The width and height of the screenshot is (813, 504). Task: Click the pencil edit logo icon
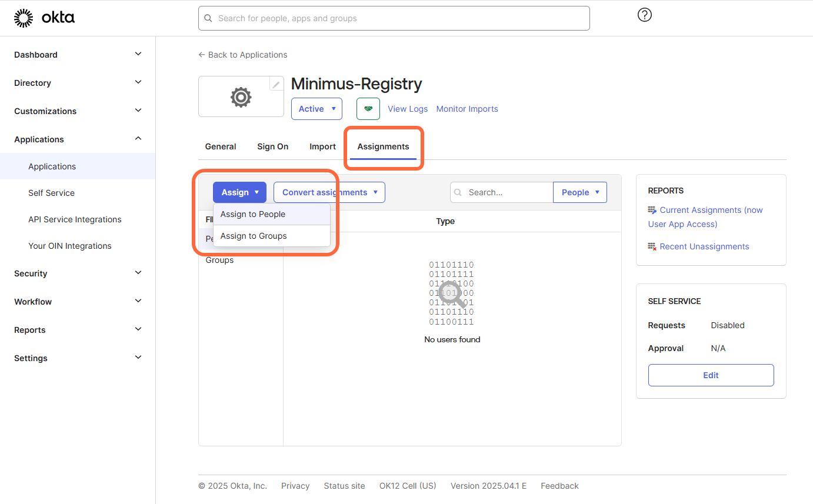coord(276,85)
